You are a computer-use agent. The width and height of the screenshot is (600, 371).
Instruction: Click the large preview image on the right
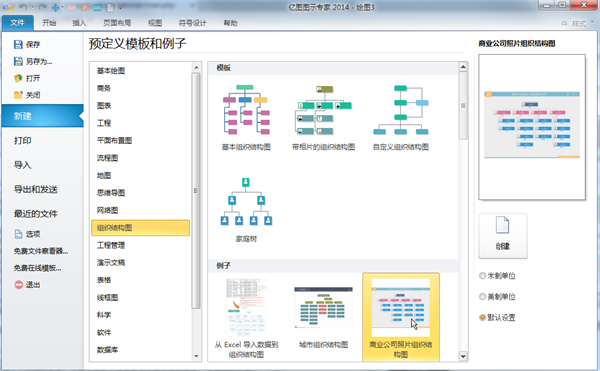click(532, 127)
